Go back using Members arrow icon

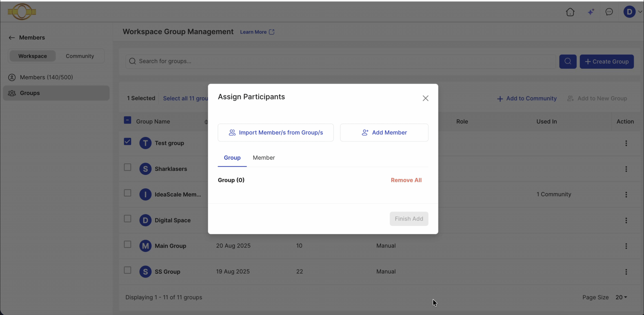11,38
